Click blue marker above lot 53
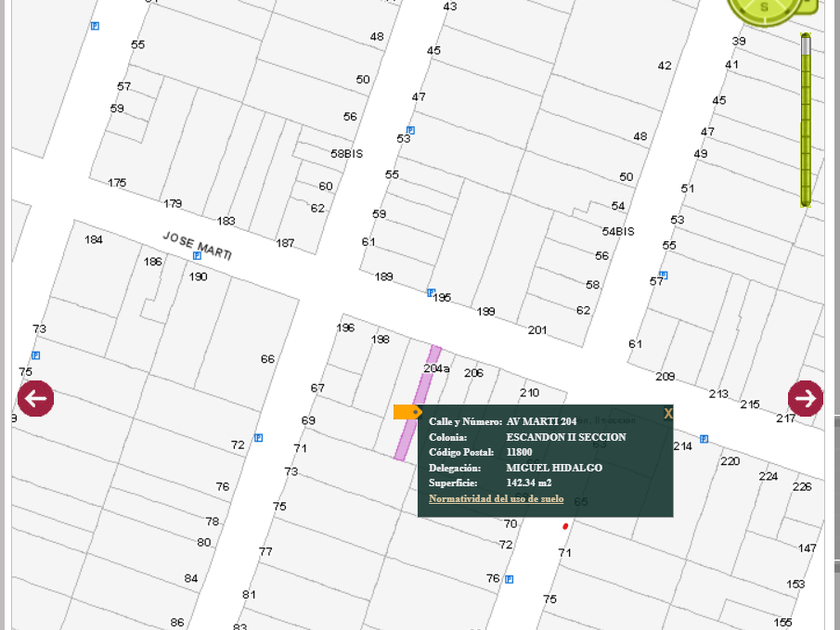The image size is (840, 630). [x=410, y=130]
